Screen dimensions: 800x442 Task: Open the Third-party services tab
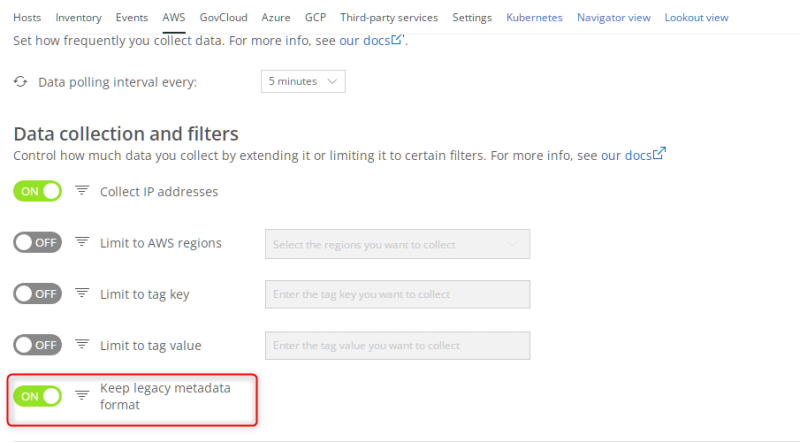[390, 18]
